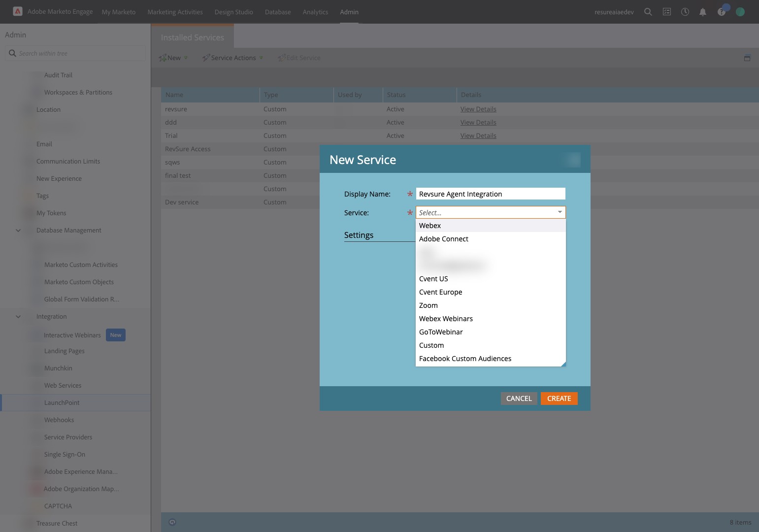This screenshot has height=532, width=759.
Task: Choose Facebook Custom Audiences option
Action: pos(491,359)
